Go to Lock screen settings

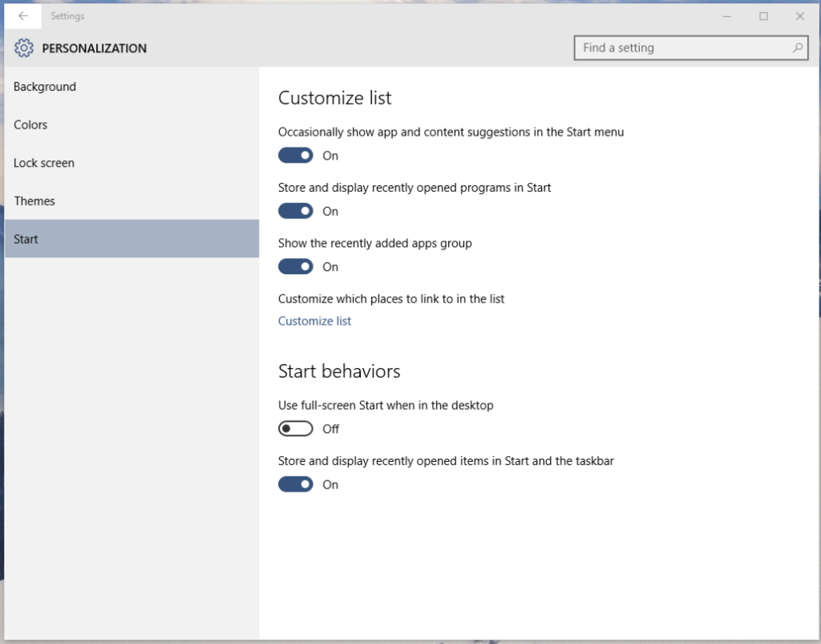pyautogui.click(x=44, y=163)
